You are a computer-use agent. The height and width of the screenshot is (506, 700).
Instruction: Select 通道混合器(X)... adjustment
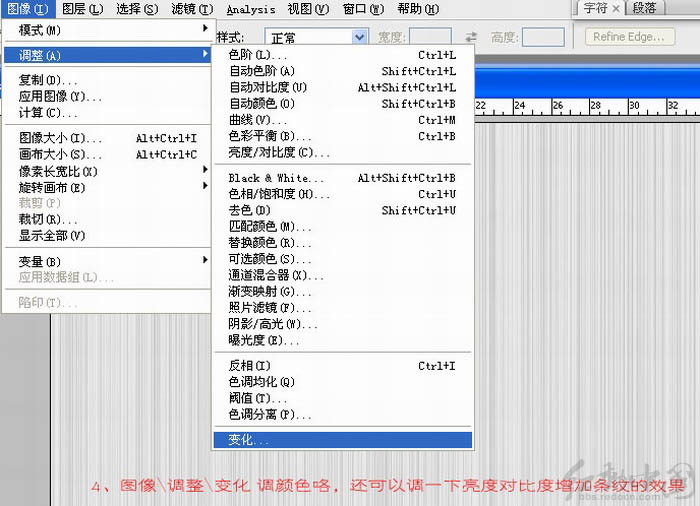[343, 276]
